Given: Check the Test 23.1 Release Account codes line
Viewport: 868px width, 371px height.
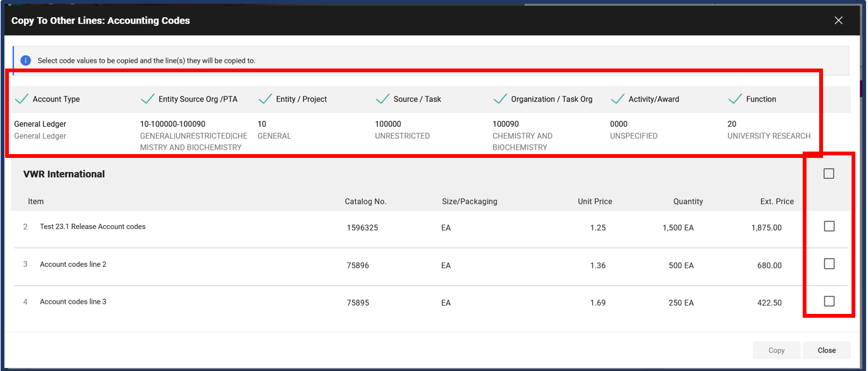Looking at the screenshot, I should point(829,226).
